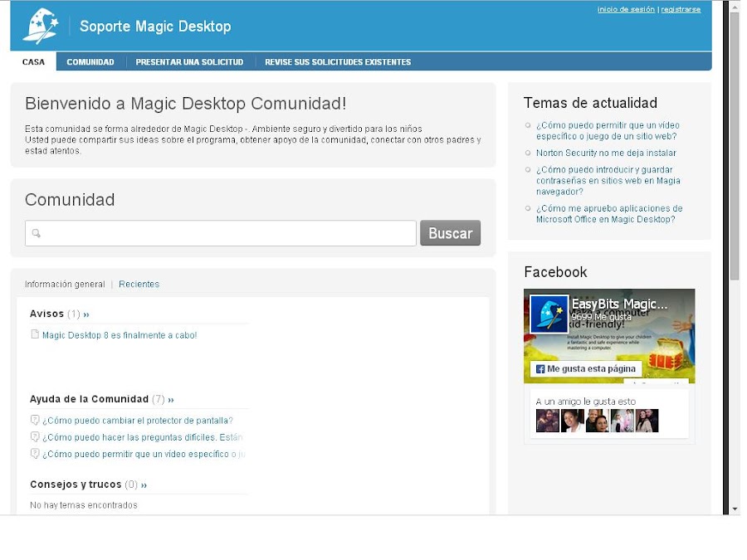Click the vertical page scrollbar thumb
The width and height of the screenshot is (747, 560).
[x=735, y=148]
